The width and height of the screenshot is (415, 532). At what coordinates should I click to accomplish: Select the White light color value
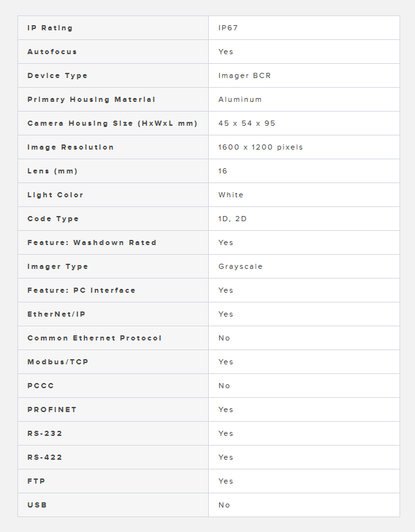click(231, 195)
